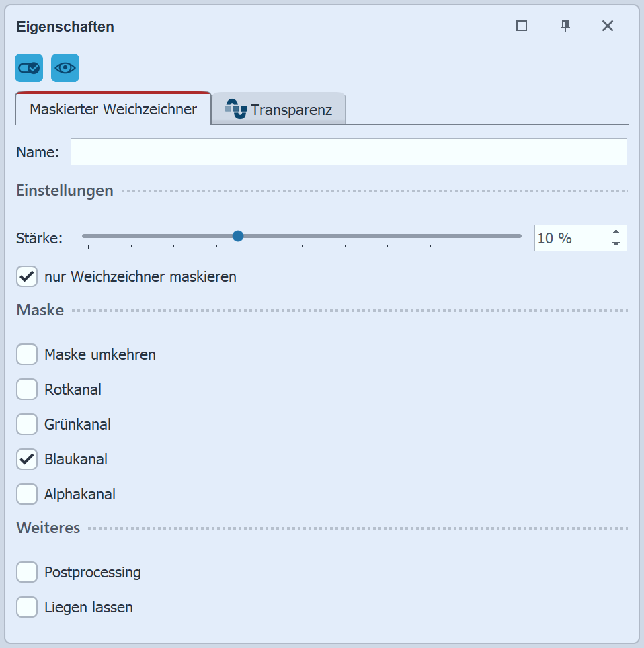Click into the Name text field

[x=348, y=152]
